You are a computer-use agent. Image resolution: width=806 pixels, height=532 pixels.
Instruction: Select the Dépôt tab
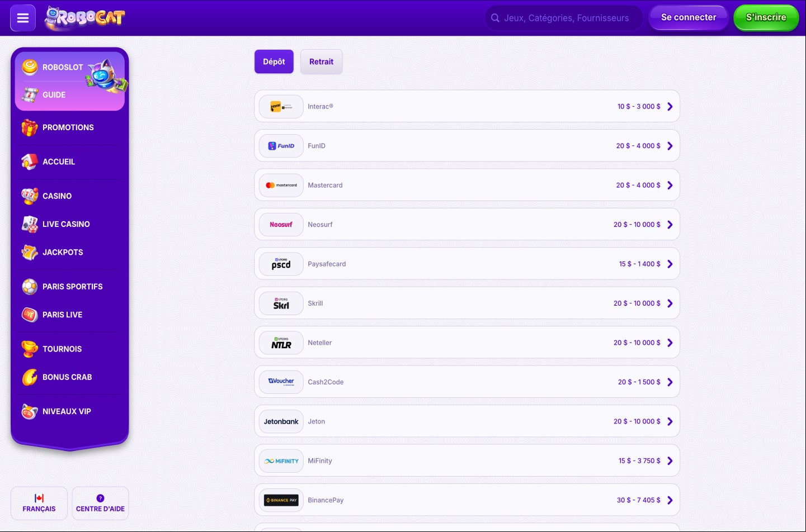274,61
